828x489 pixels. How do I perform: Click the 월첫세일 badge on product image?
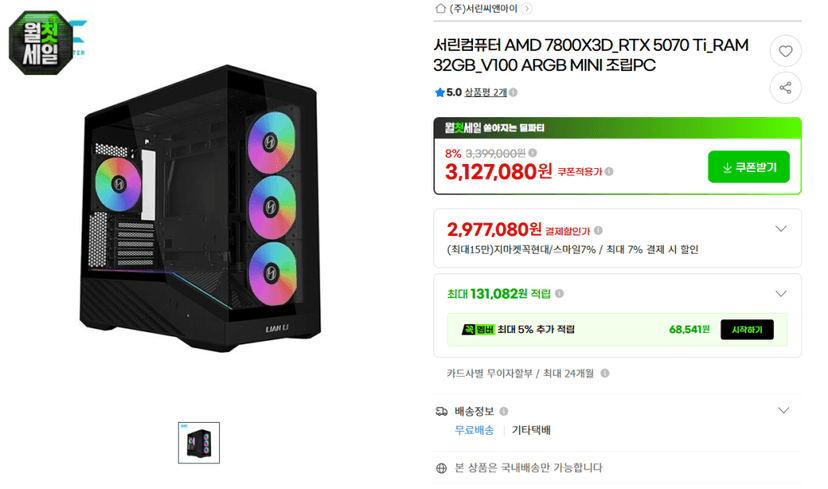[x=41, y=43]
